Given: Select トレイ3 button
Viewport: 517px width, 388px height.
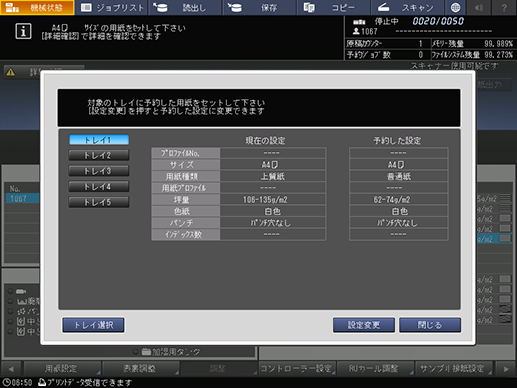Looking at the screenshot, I should click(99, 171).
